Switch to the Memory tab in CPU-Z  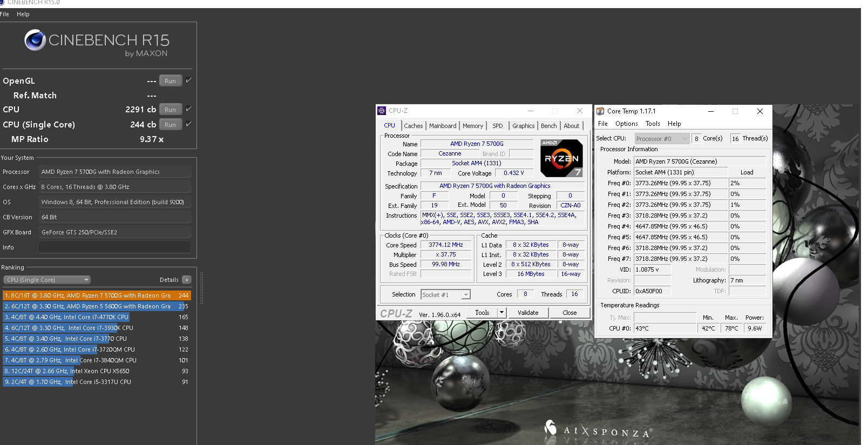[473, 126]
